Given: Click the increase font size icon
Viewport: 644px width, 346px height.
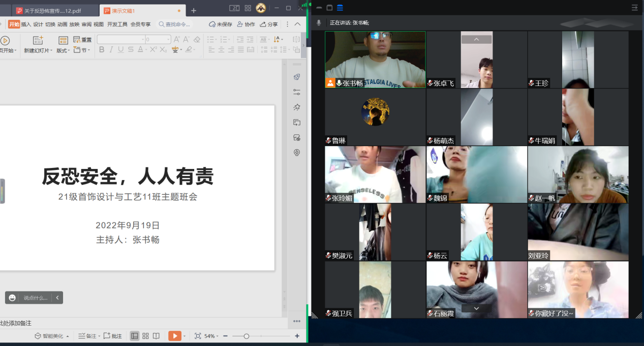Looking at the screenshot, I should [x=177, y=39].
